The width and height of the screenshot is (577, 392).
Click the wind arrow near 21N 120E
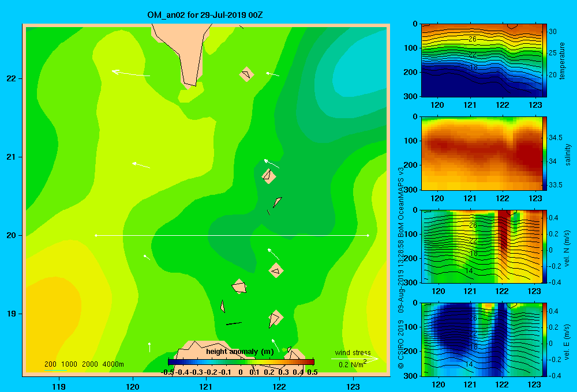click(x=141, y=165)
